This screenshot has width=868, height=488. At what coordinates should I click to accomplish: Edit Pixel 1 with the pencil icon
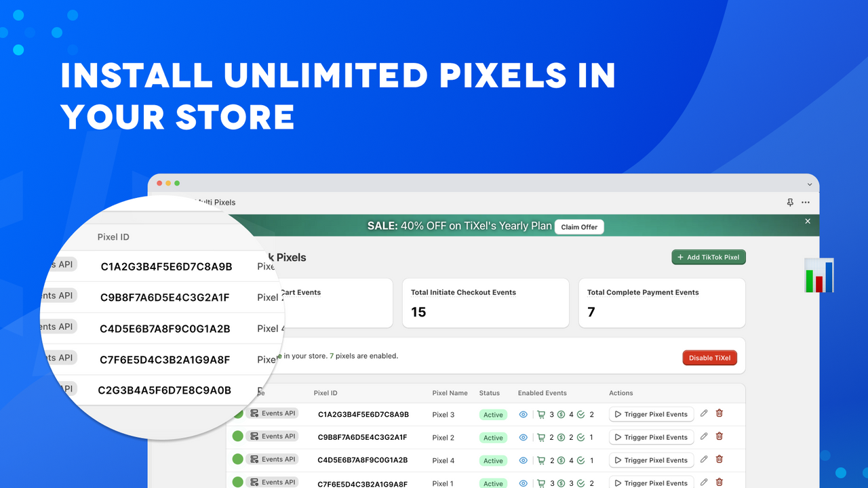704,482
